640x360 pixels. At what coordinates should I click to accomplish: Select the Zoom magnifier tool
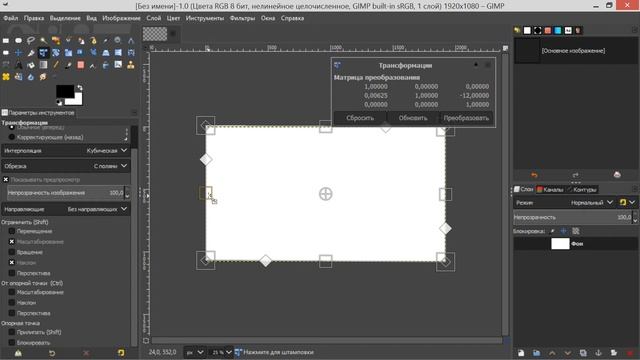pyautogui.click(x=118, y=40)
